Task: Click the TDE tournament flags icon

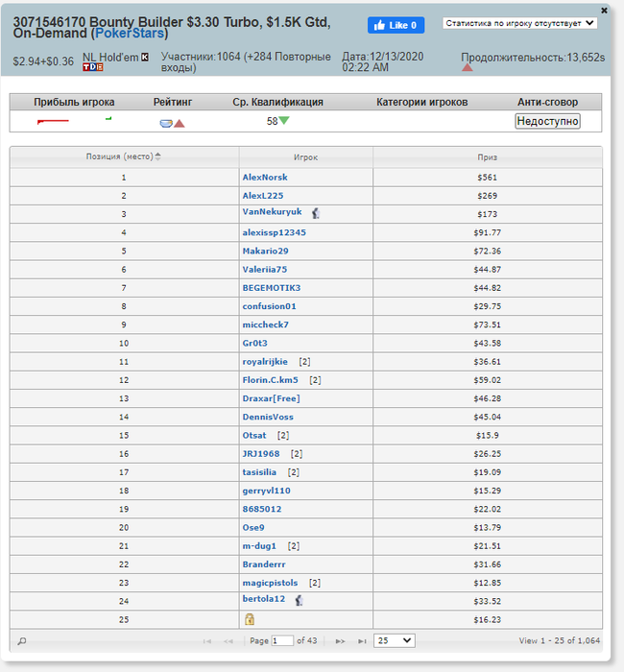Action: pyautogui.click(x=92, y=67)
